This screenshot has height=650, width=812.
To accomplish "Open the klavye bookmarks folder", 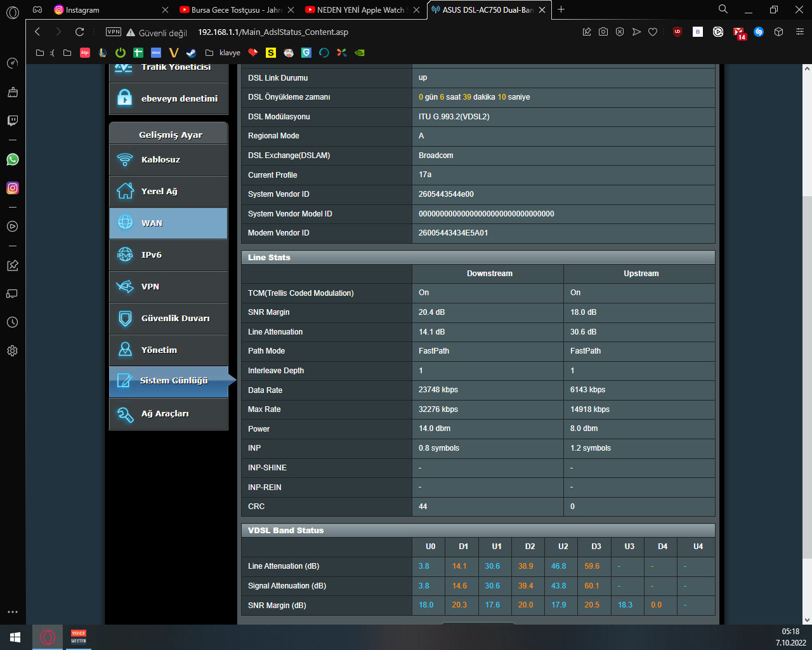I will click(x=224, y=53).
